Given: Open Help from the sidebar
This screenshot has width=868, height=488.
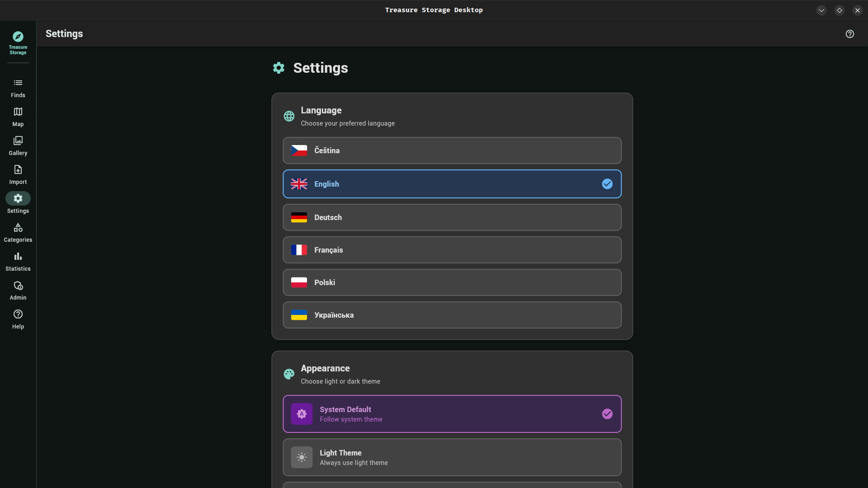Looking at the screenshot, I should (18, 319).
